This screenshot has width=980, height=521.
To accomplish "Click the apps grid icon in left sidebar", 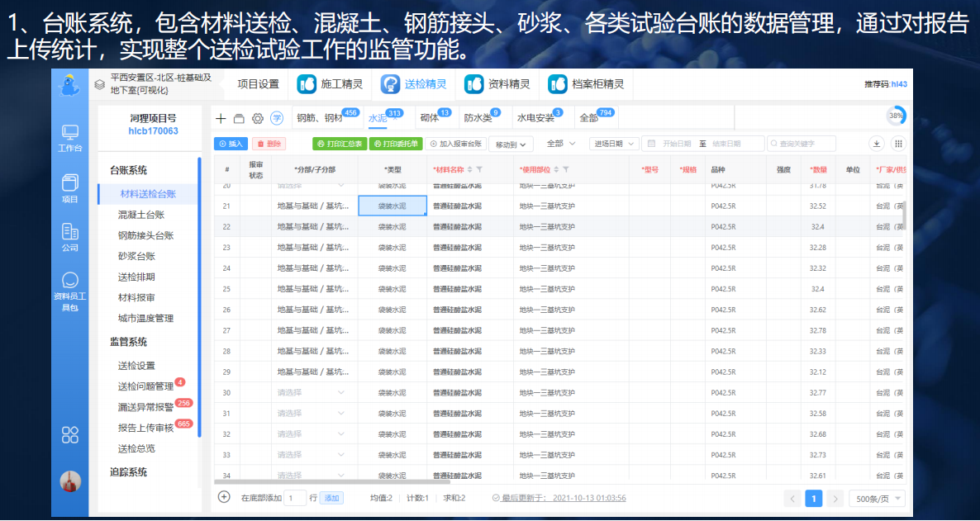I will 69,435.
